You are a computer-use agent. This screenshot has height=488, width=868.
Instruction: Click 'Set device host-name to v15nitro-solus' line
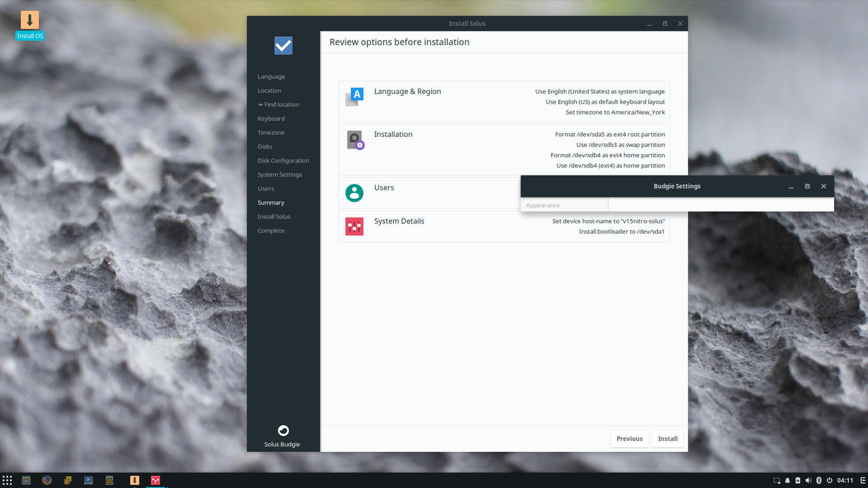tap(609, 221)
